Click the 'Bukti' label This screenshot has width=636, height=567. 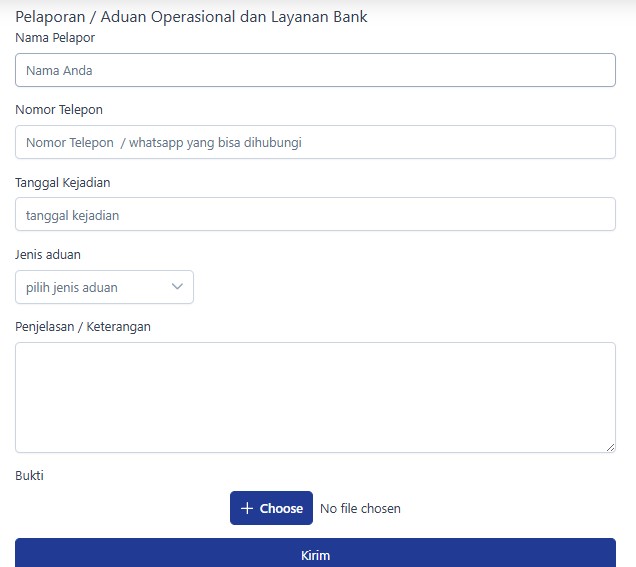(29, 475)
